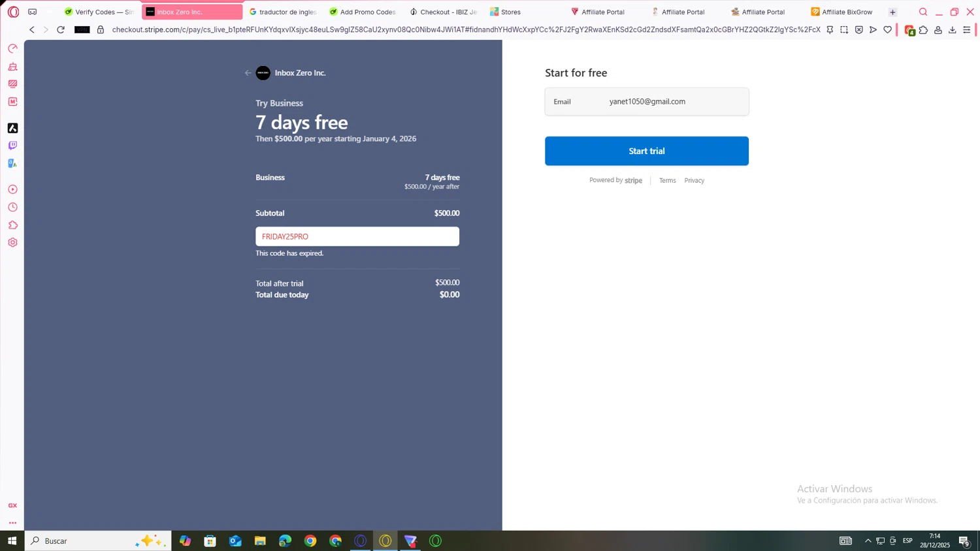Click the Buscar taskbar search box
The image size is (980, 551).
(98, 541)
